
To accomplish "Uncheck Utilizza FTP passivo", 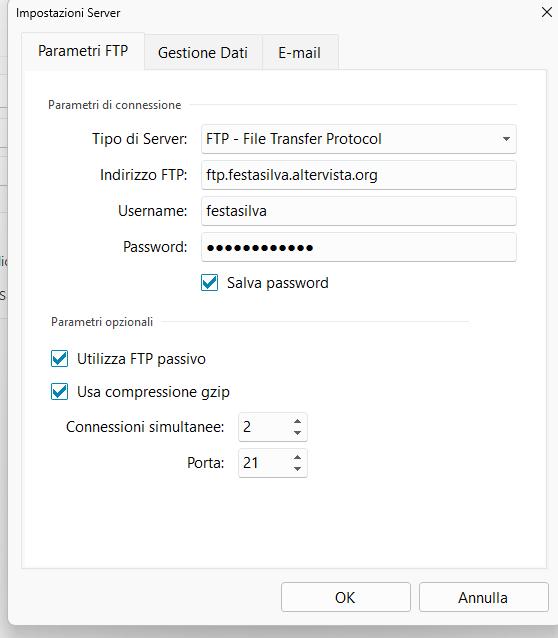I will [59, 359].
